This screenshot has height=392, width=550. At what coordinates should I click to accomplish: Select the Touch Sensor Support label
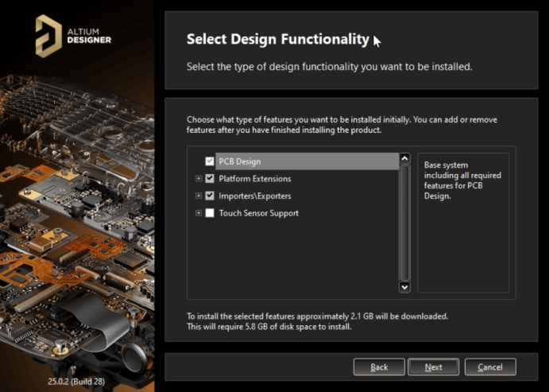[258, 213]
